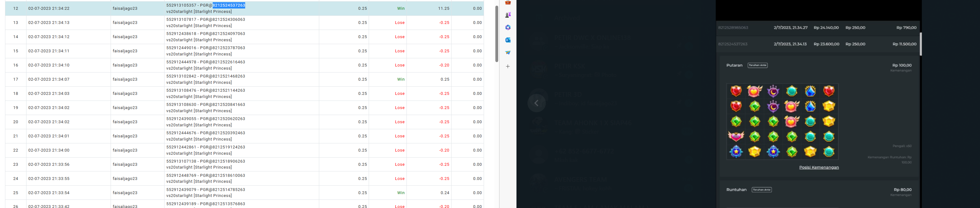Click the Rp 100,00 Putaran winnings

click(x=902, y=66)
